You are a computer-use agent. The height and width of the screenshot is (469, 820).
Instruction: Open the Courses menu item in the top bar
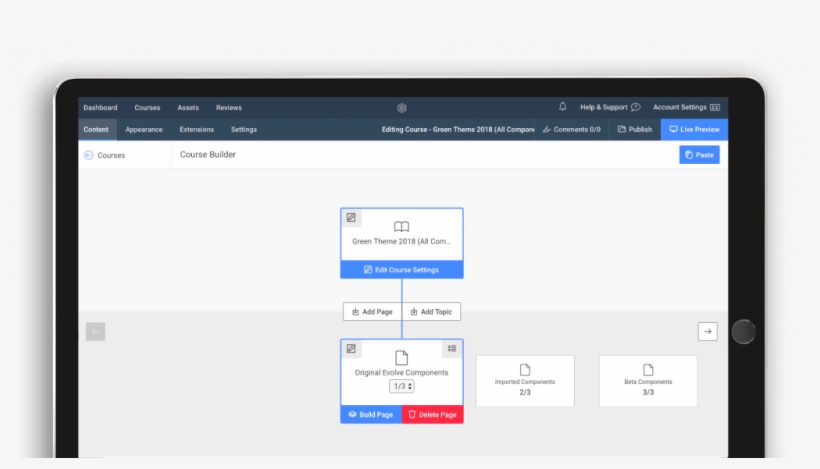pos(147,108)
